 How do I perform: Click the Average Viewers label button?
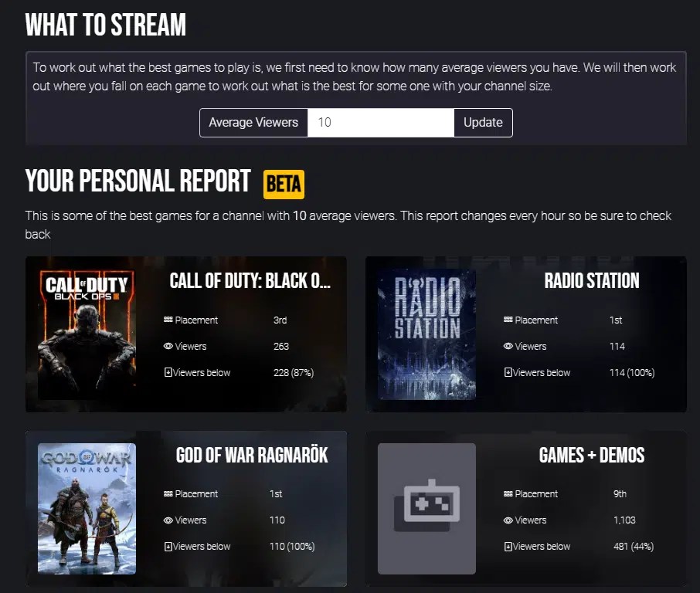(x=253, y=122)
